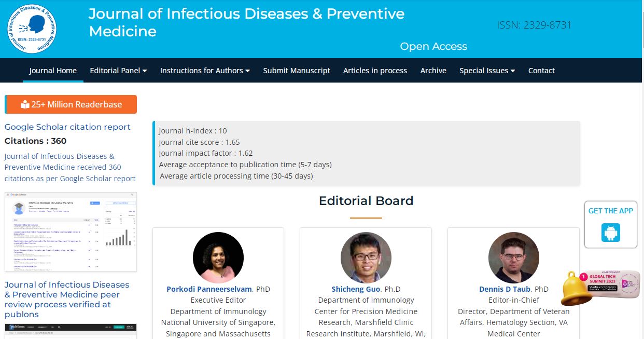Open the publons peer review verification link
Viewport: 644px width, 339px height.
click(x=67, y=300)
